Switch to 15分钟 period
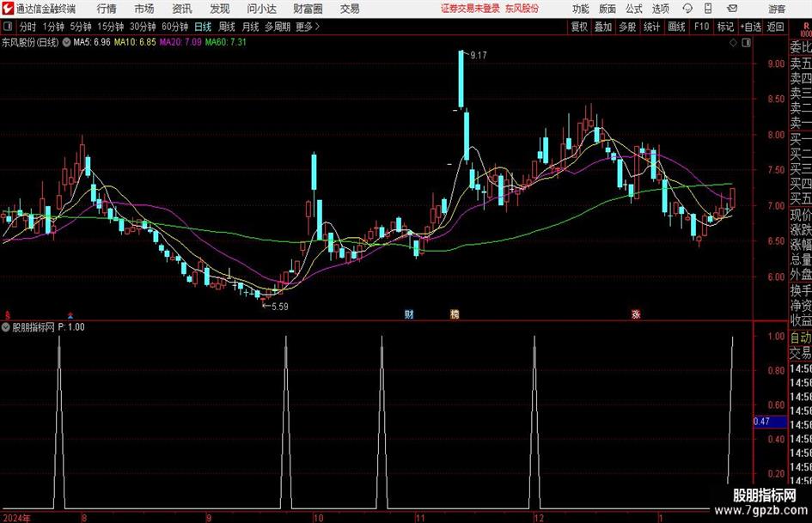Image resolution: width=812 pixels, height=523 pixels. [x=110, y=27]
